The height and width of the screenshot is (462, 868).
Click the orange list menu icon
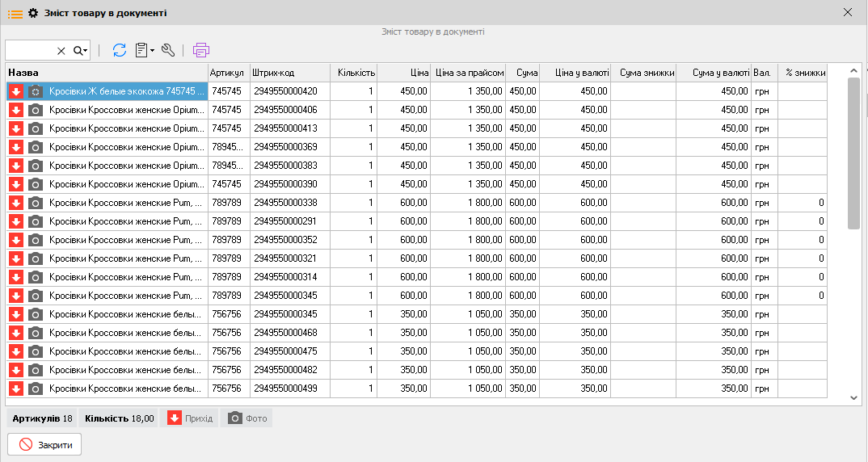pos(15,13)
